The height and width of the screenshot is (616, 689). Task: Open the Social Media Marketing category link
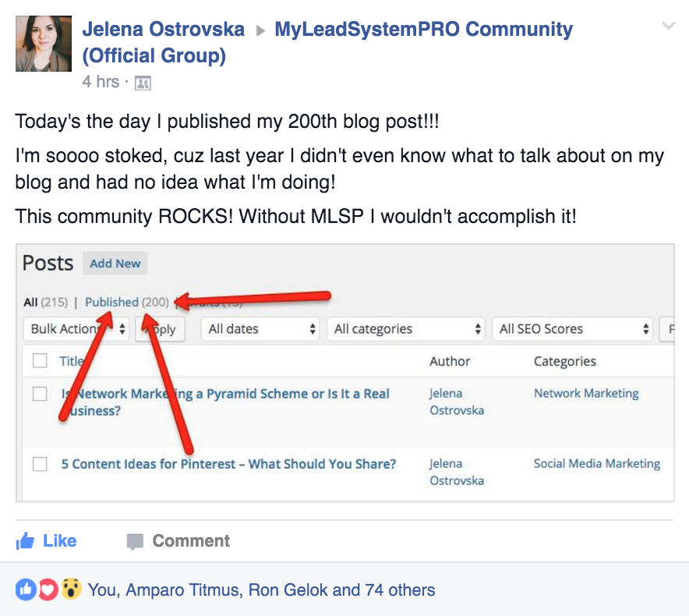[597, 463]
